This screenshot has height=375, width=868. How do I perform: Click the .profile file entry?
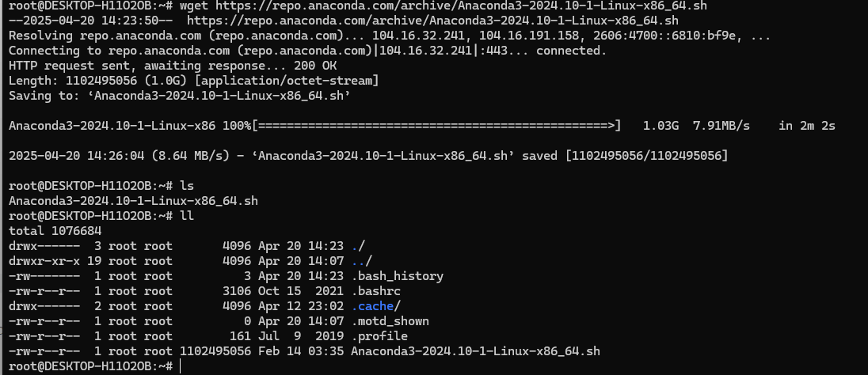click(x=379, y=335)
